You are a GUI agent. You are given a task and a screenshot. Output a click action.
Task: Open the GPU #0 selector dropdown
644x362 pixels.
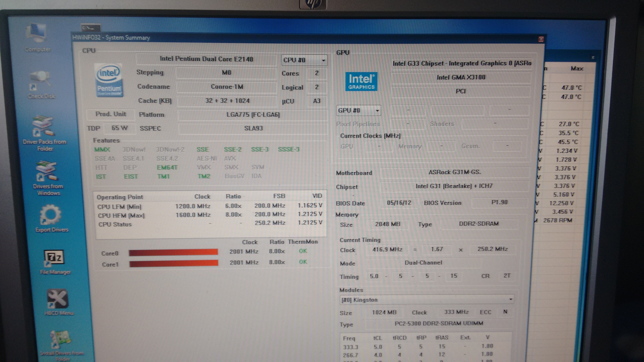[x=359, y=110]
